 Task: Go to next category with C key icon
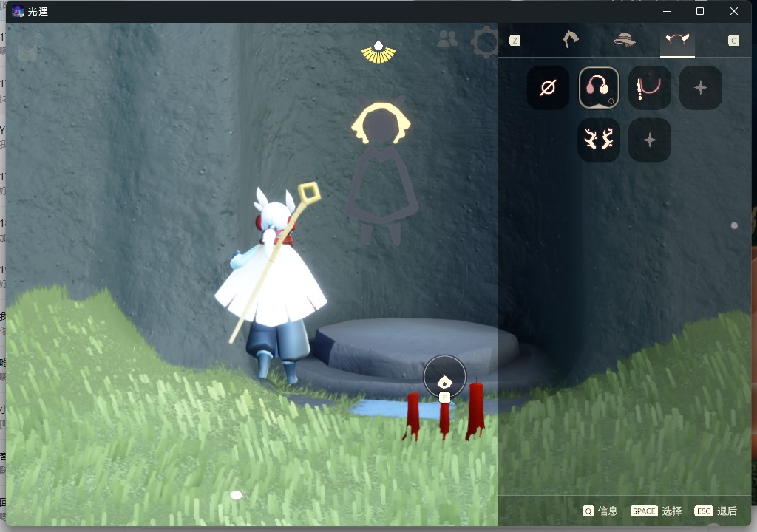tap(733, 41)
